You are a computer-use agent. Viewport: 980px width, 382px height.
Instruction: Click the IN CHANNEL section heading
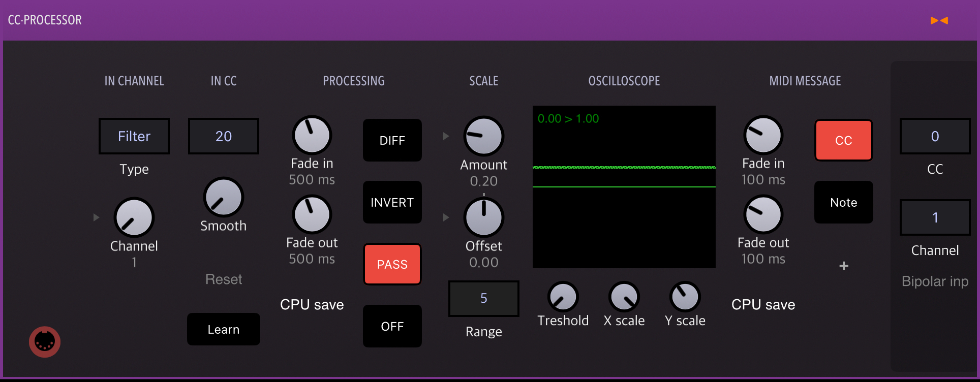(134, 81)
